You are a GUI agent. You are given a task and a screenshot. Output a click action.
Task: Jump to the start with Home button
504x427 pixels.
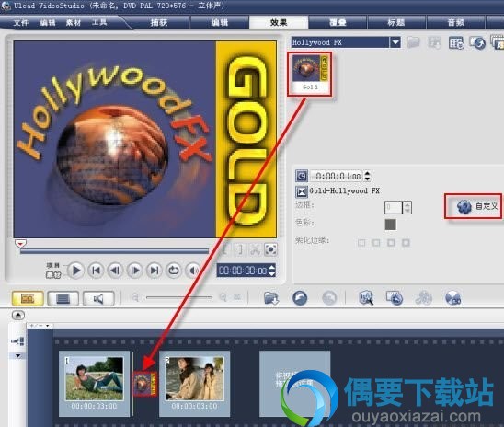point(96,271)
